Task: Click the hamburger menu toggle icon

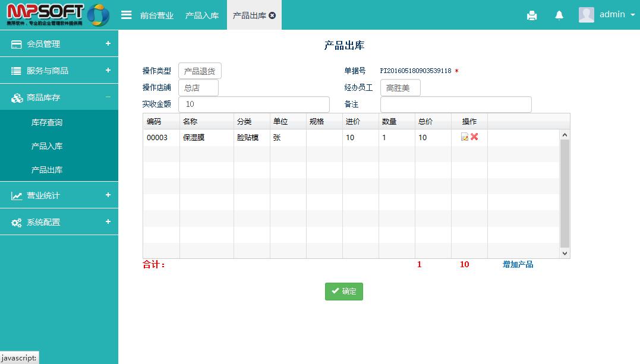Action: point(126,15)
